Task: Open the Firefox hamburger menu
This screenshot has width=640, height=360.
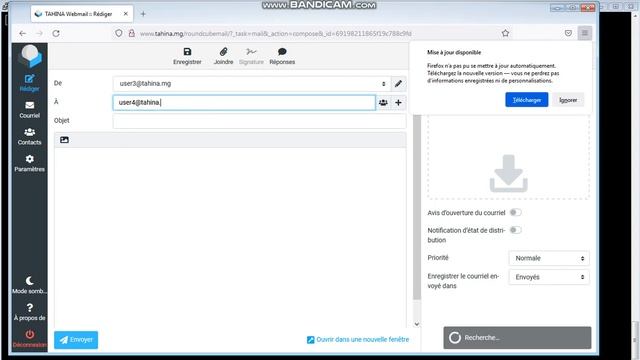Action: (x=584, y=33)
